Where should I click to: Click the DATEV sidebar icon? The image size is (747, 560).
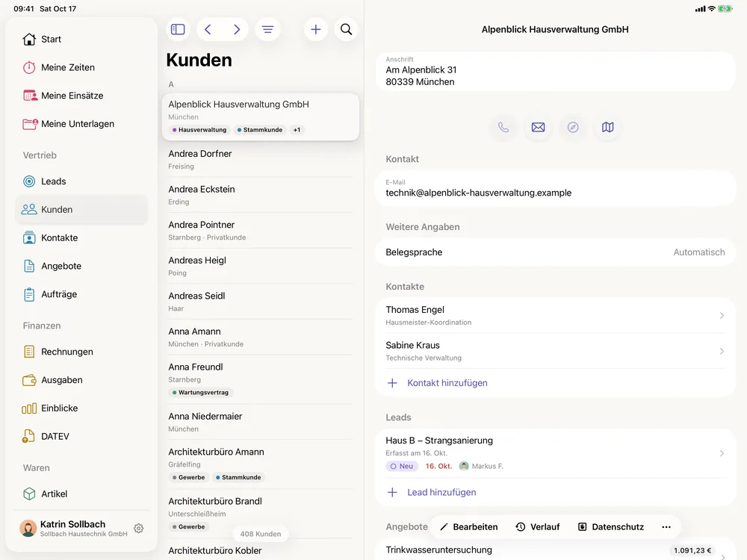click(x=28, y=436)
